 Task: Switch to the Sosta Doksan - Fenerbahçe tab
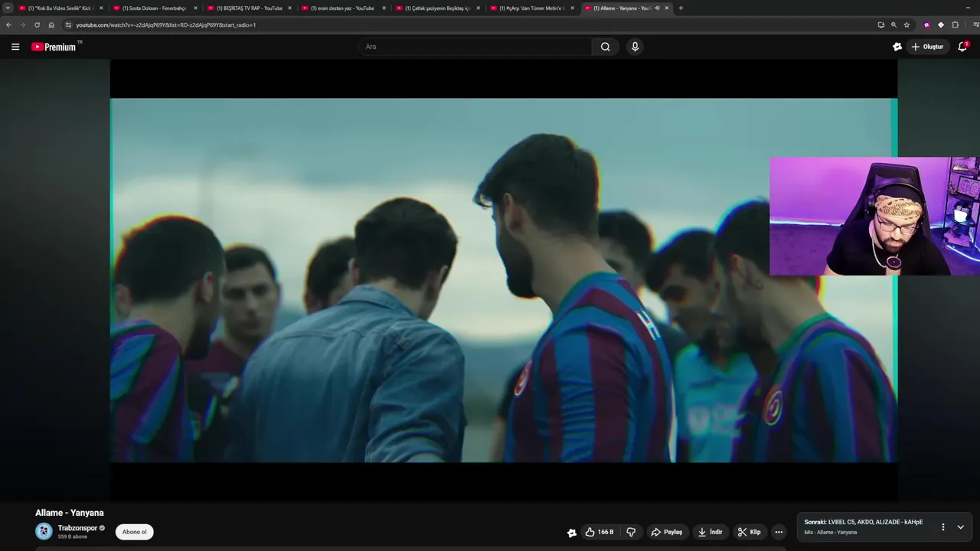(x=154, y=8)
